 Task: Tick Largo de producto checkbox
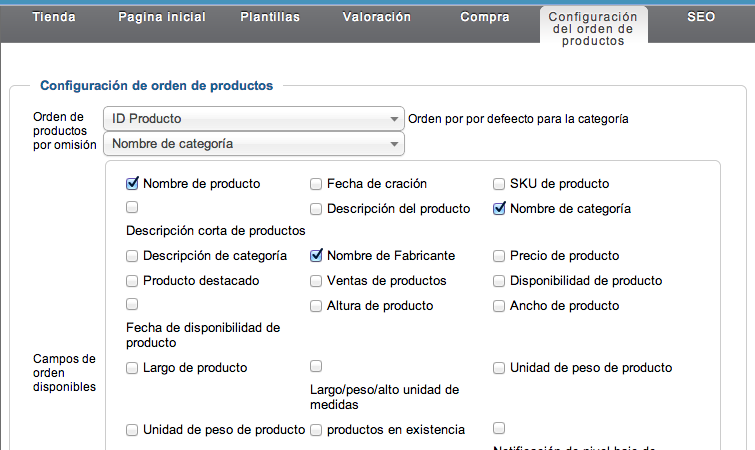point(132,368)
